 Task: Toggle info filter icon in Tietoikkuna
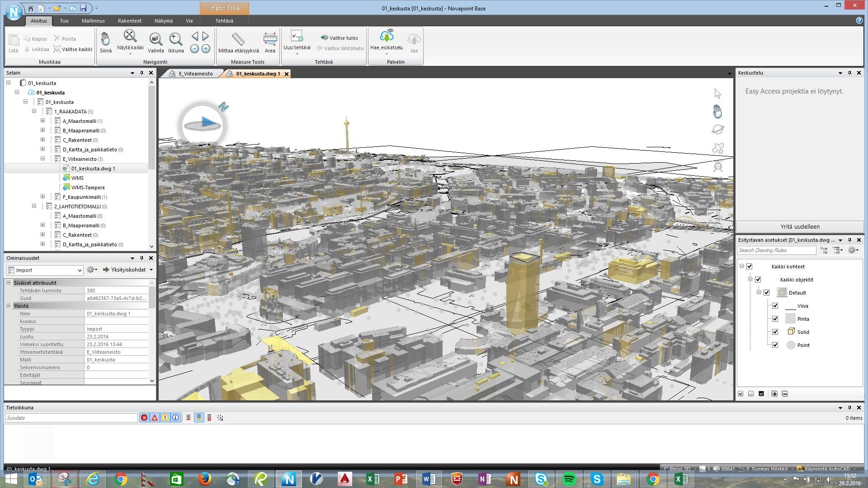175,418
